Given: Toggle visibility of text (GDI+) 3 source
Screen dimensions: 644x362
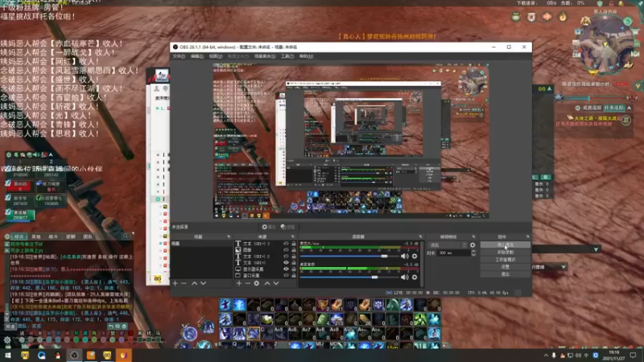Looking at the screenshot, I should click(x=286, y=244).
